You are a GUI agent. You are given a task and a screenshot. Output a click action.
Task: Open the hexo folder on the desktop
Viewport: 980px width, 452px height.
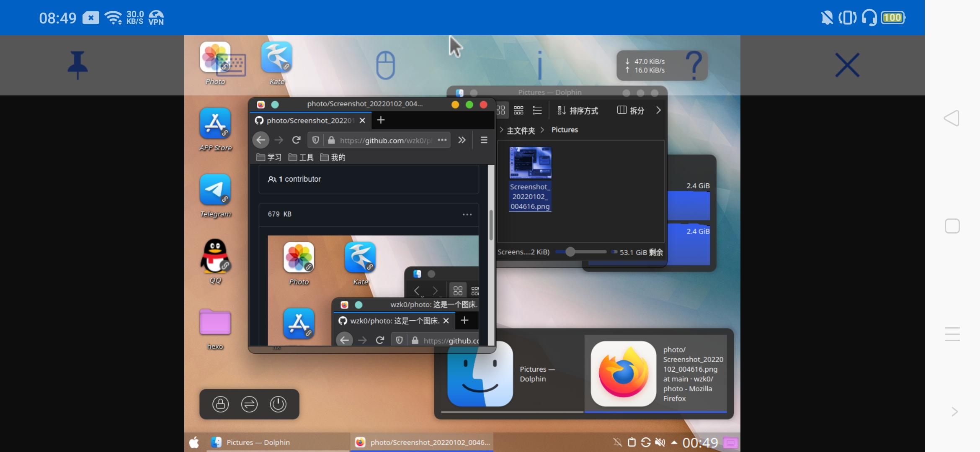[x=215, y=323]
